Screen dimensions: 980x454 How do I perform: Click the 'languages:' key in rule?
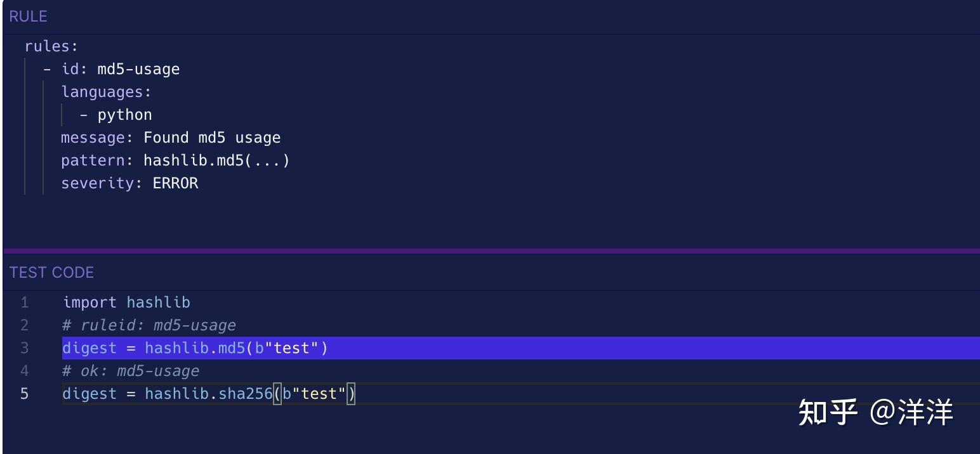106,92
